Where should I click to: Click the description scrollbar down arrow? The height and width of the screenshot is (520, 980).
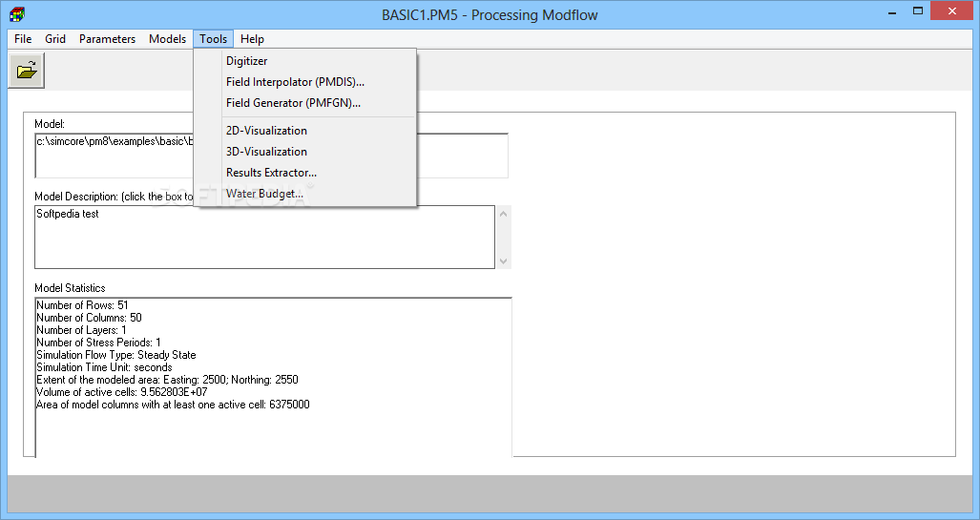(x=504, y=261)
